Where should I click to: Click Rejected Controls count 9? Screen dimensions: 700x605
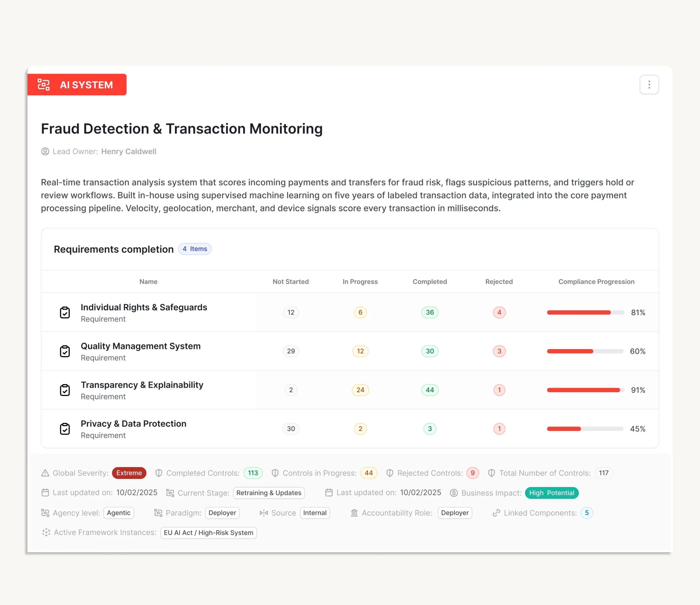coord(472,473)
